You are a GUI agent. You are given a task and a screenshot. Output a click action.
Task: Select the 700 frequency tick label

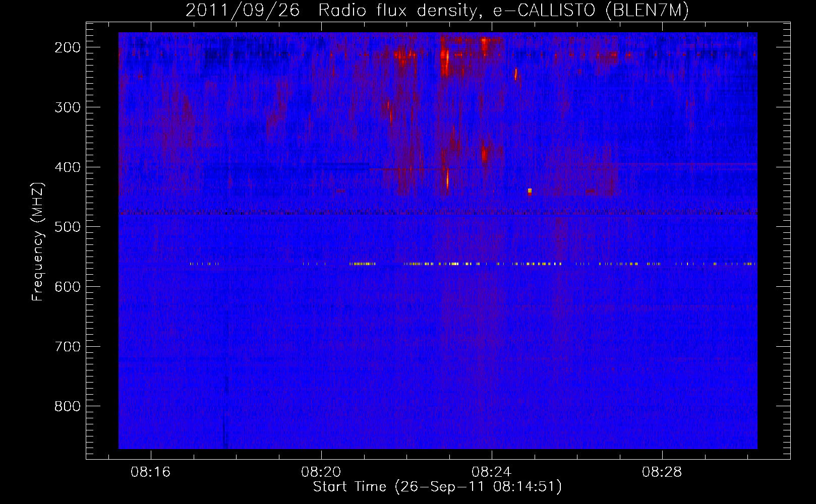point(67,347)
